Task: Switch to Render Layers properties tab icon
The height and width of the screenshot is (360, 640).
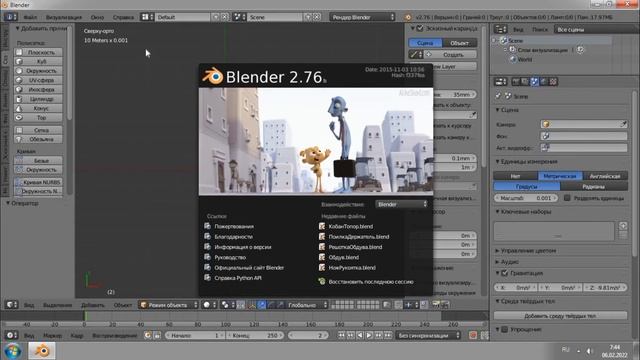Action: (525, 82)
